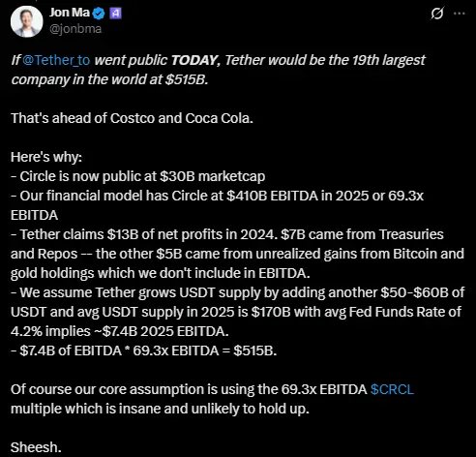Click the Tether $13B net profits bullet
This screenshot has width=476, height=457.
pos(237,254)
